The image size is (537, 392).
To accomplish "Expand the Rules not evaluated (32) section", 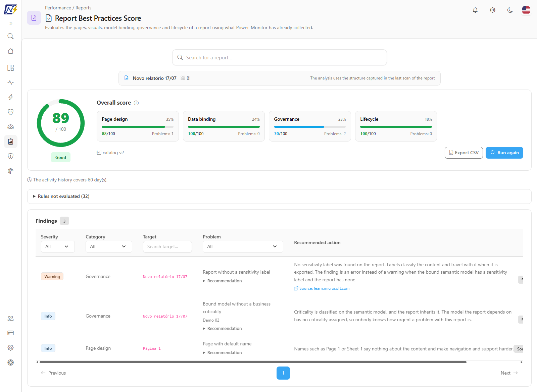I will (279, 197).
